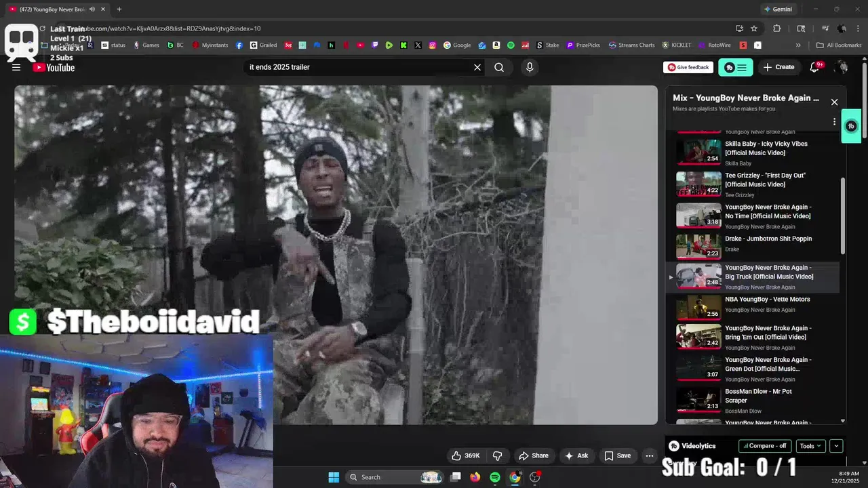Go to the YouTube home logo

pyautogui.click(x=54, y=67)
